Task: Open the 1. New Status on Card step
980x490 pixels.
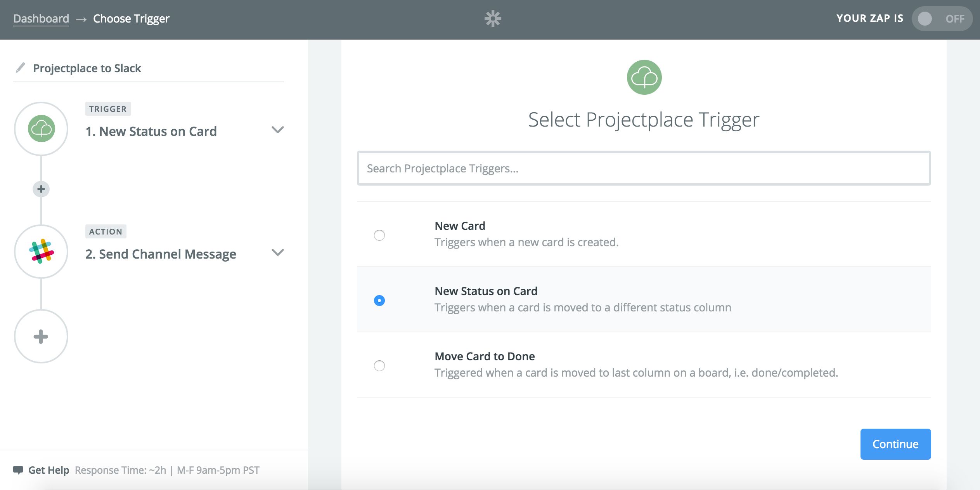Action: (151, 131)
